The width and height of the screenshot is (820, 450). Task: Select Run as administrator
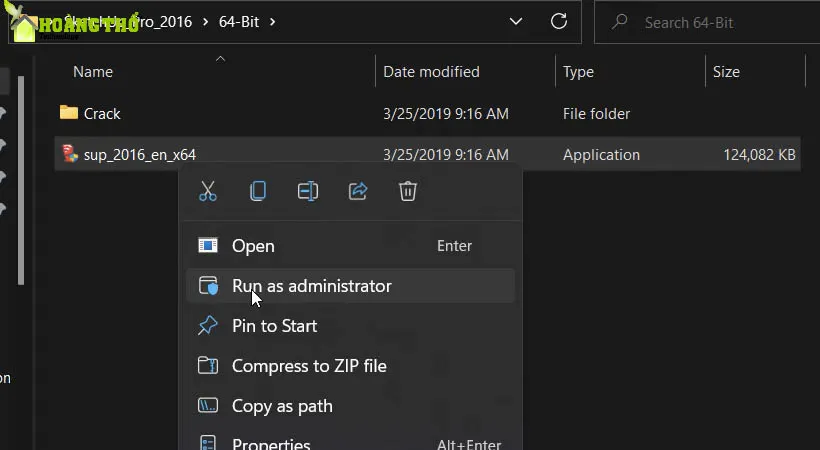point(350,286)
